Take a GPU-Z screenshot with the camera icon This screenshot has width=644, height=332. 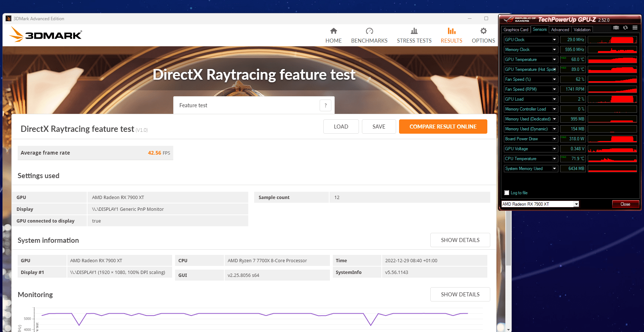616,28
